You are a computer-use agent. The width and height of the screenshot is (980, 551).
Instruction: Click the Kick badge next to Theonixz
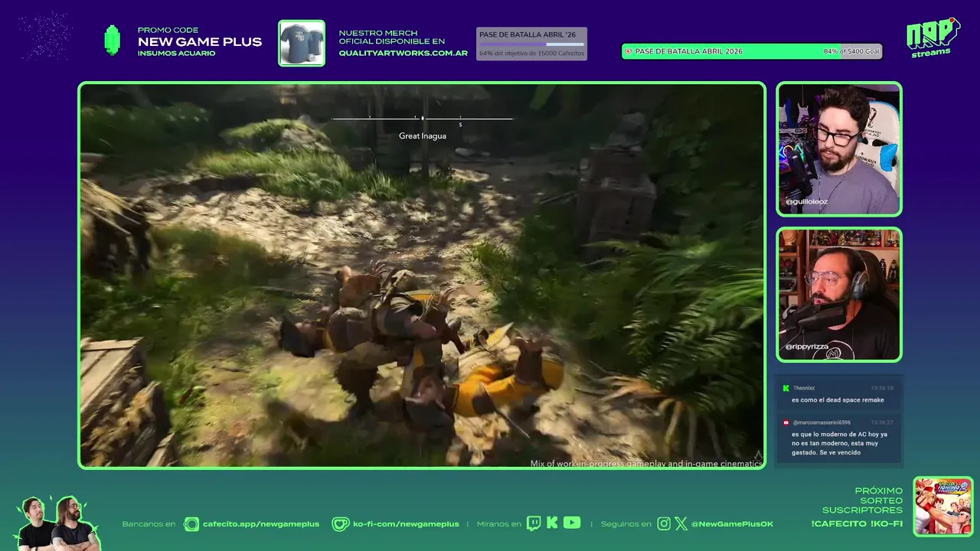click(786, 388)
